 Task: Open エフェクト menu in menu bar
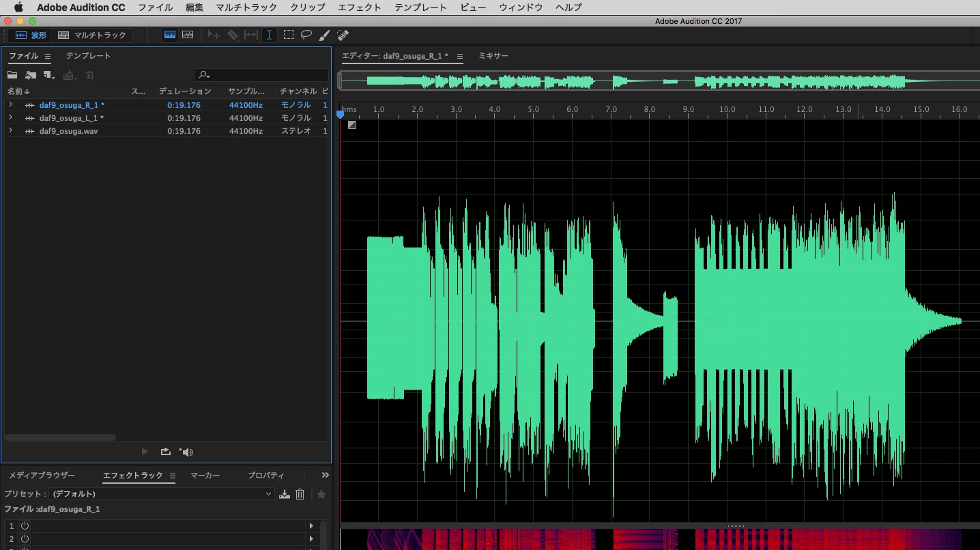360,8
